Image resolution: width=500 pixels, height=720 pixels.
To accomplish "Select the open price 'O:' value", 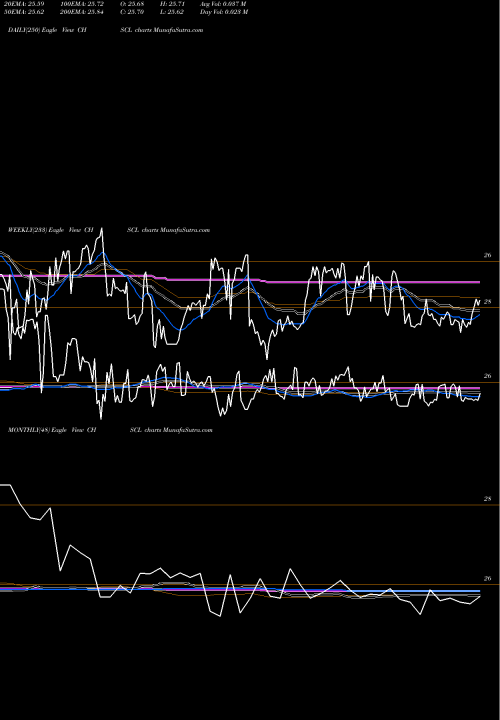I will tap(132, 4).
